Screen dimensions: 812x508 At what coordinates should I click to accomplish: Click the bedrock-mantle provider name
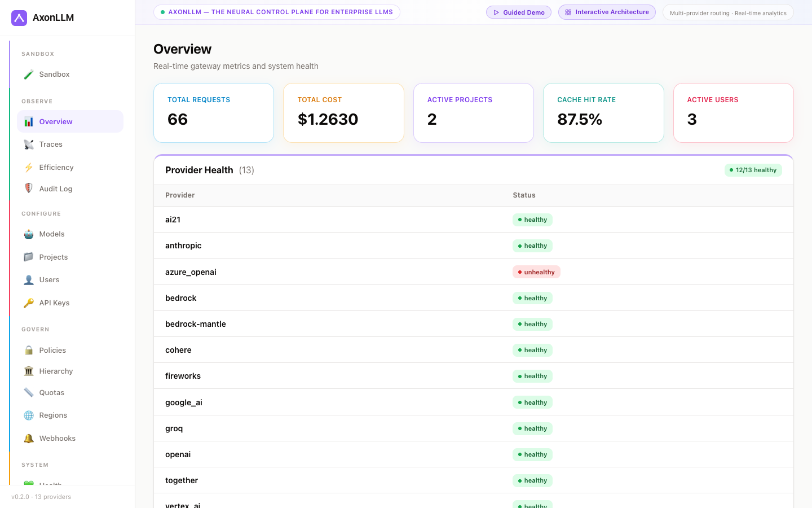click(x=196, y=324)
